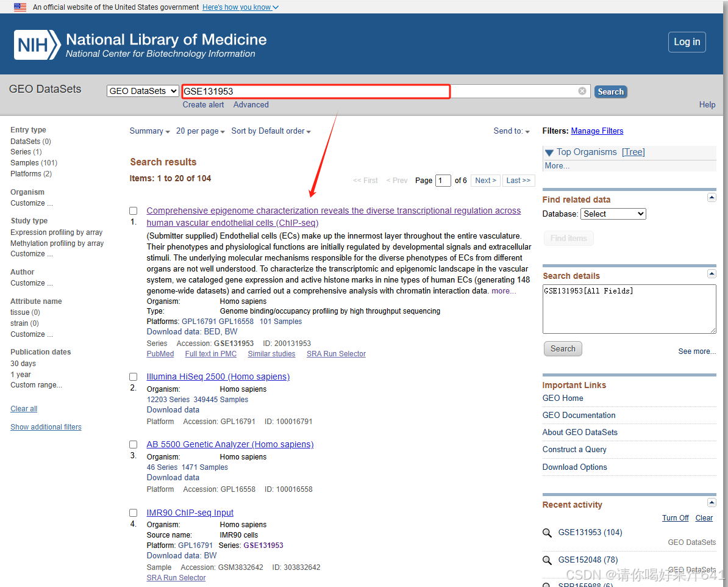Open the GEO Home link
Screen dimensions: 728x587
[x=563, y=398]
